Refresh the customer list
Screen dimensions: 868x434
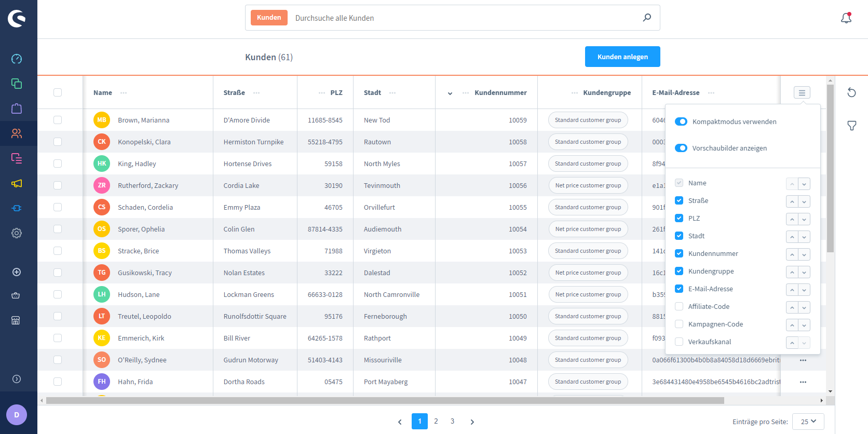pos(851,92)
